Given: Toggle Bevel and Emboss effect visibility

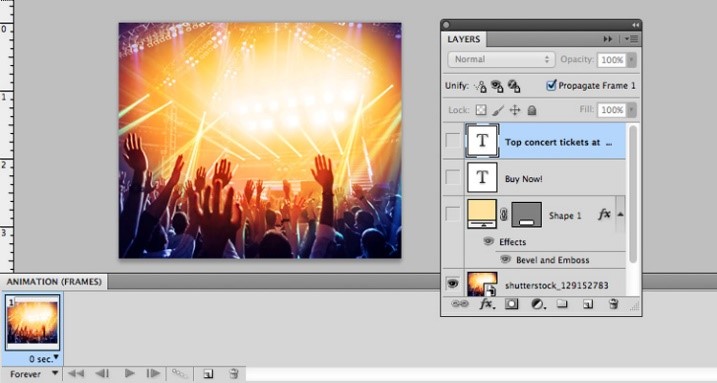Looking at the screenshot, I should click(505, 259).
